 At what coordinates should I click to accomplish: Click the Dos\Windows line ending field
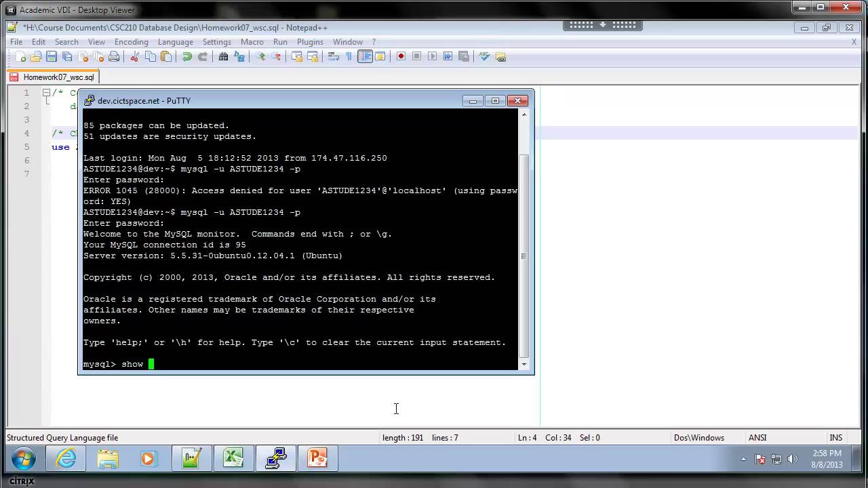[x=698, y=438]
